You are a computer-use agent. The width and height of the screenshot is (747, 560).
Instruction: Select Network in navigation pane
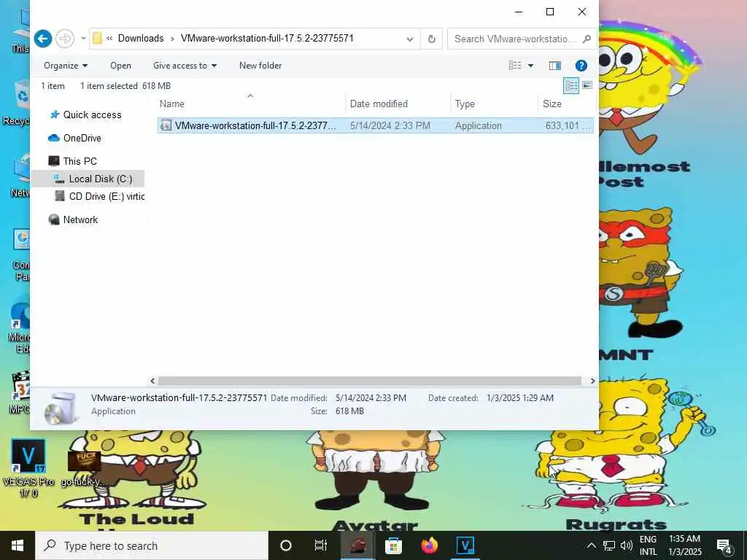(74, 219)
